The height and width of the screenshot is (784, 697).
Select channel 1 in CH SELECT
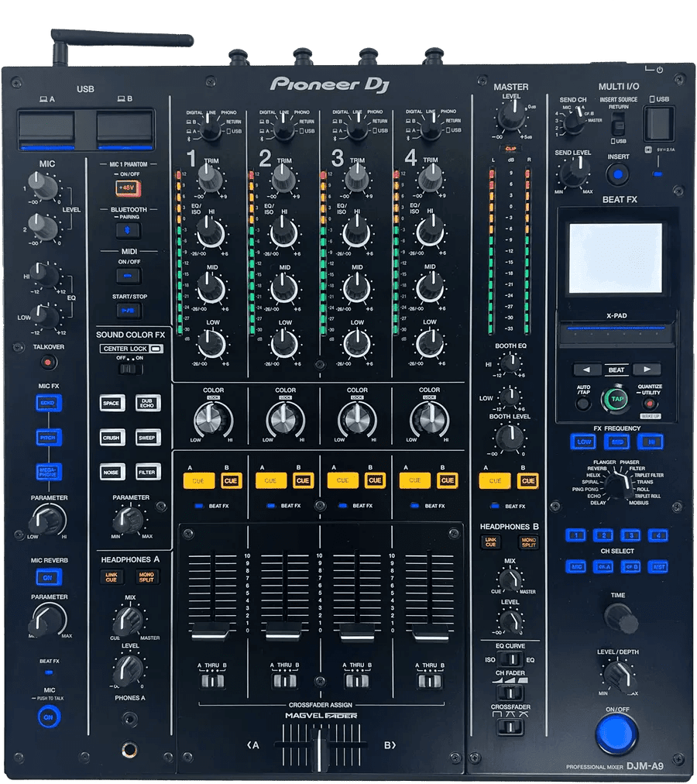576,535
